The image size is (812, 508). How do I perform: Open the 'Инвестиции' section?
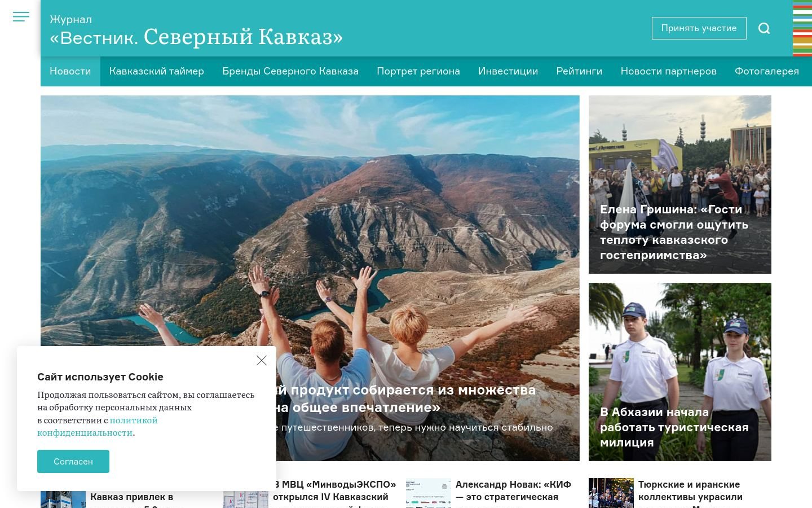508,71
